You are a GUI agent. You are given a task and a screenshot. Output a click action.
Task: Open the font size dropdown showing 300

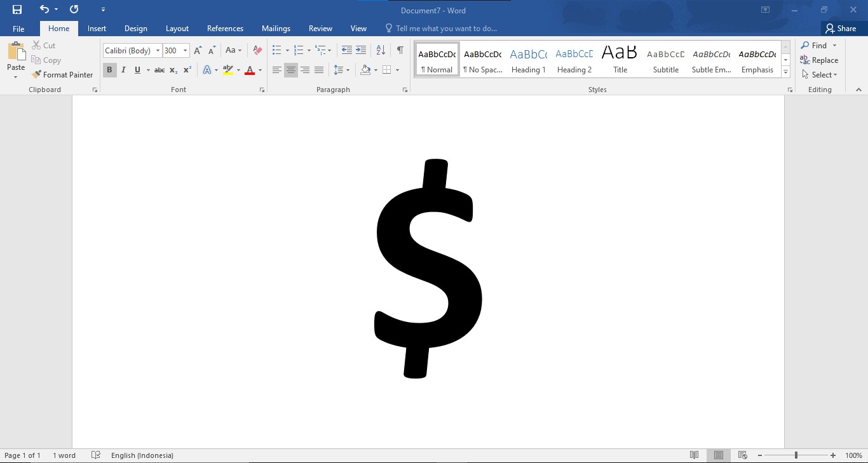click(x=185, y=51)
